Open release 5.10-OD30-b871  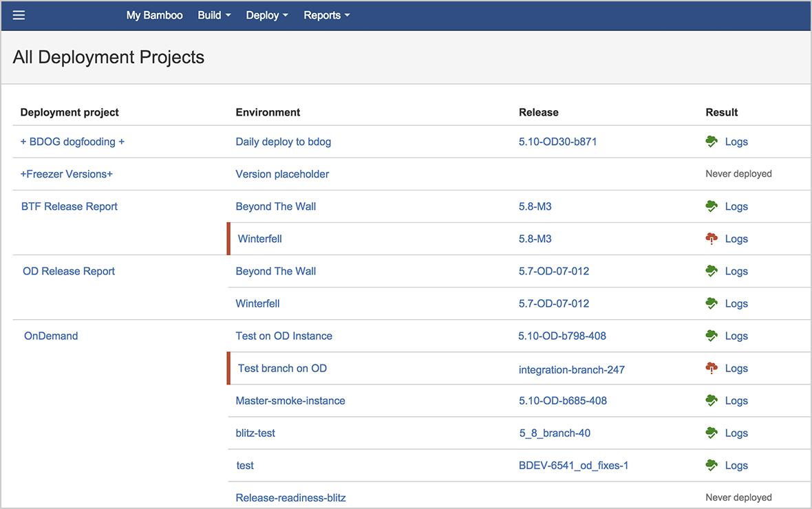coord(557,141)
